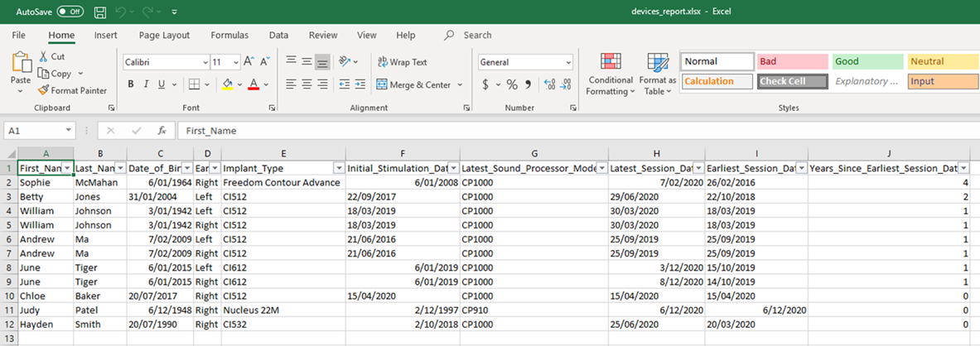This screenshot has width=980, height=346.
Task: Toggle underline formatting
Action: point(162,84)
